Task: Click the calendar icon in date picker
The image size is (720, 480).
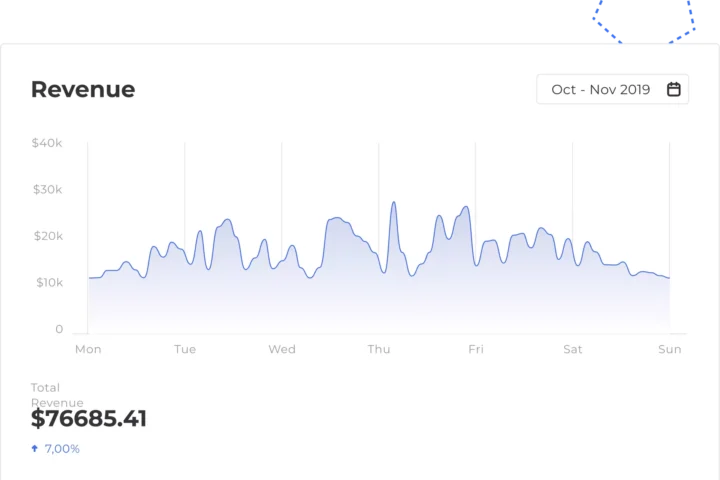Action: click(x=674, y=89)
